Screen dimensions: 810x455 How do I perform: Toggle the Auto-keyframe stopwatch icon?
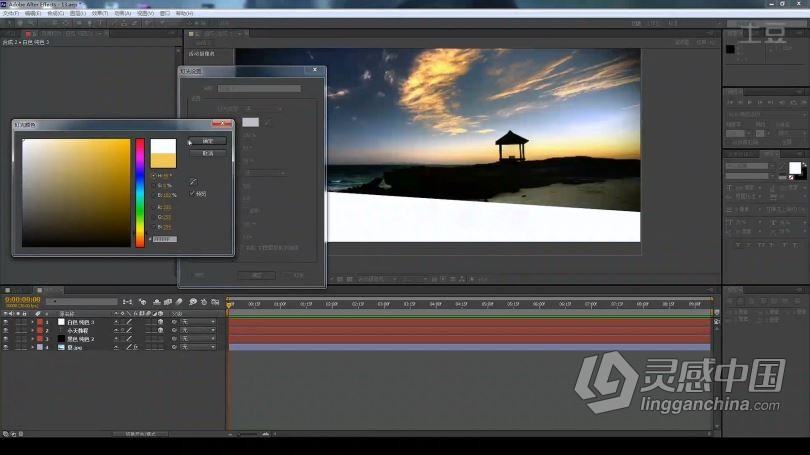coord(204,302)
